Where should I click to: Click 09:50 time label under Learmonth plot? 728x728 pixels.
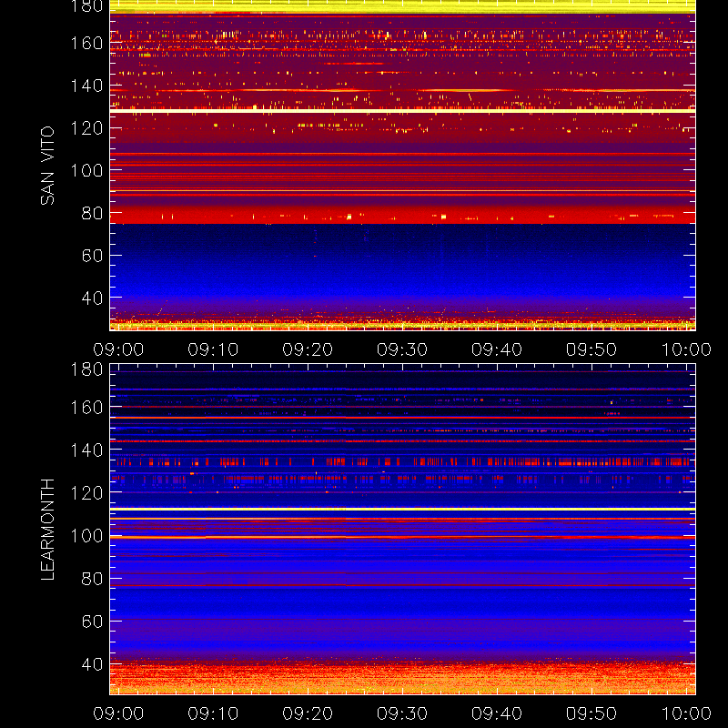591,713
